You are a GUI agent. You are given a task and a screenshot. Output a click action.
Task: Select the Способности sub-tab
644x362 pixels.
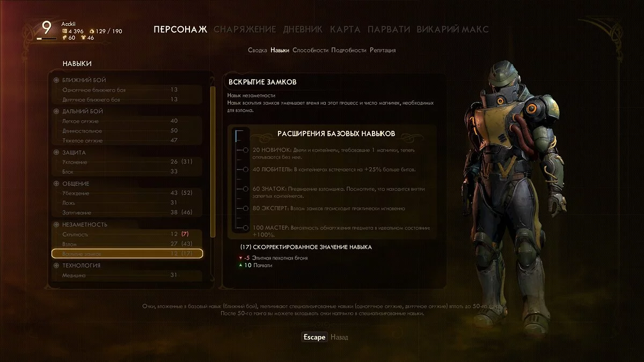tap(310, 50)
